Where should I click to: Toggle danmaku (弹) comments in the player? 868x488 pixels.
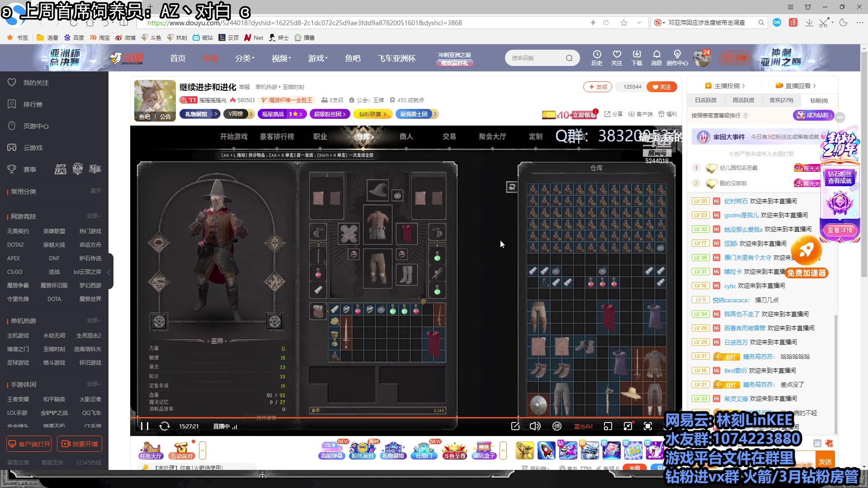[x=557, y=426]
